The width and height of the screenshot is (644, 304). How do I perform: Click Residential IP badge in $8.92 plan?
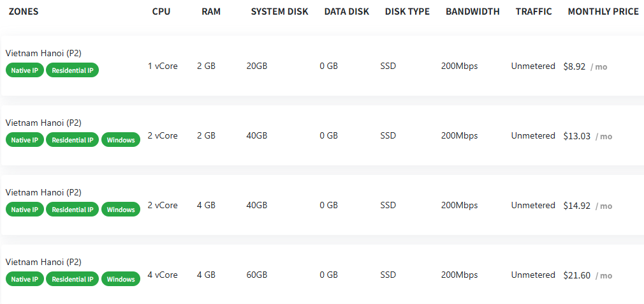pyautogui.click(x=72, y=70)
